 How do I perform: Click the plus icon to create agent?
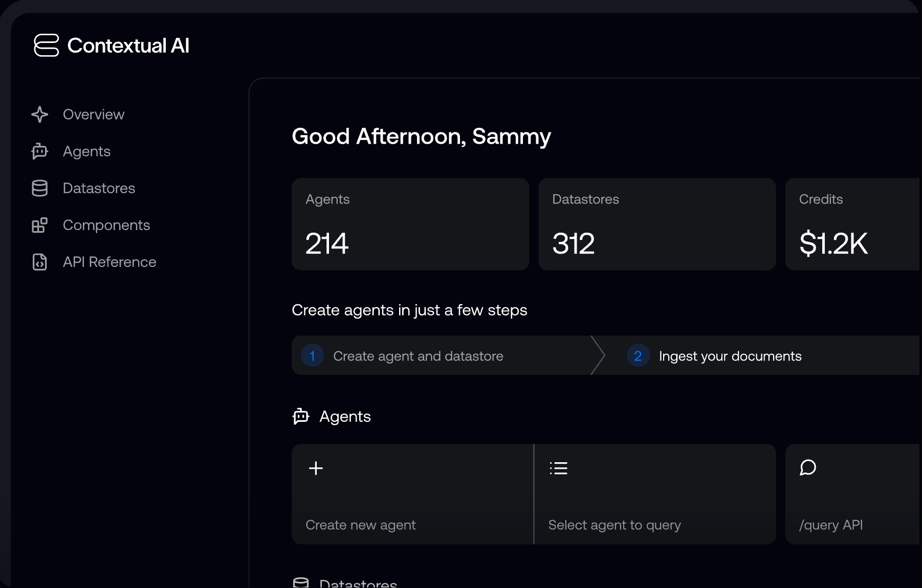pyautogui.click(x=316, y=468)
